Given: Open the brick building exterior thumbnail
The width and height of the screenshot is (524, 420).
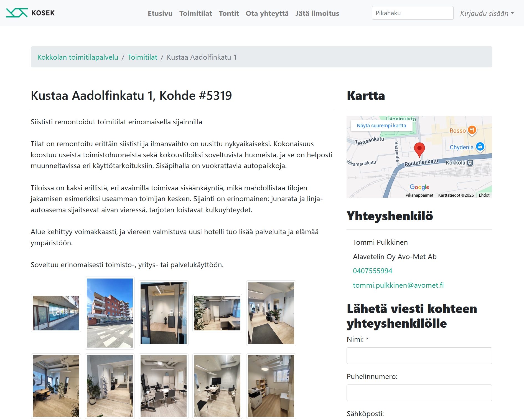Looking at the screenshot, I should click(110, 313).
